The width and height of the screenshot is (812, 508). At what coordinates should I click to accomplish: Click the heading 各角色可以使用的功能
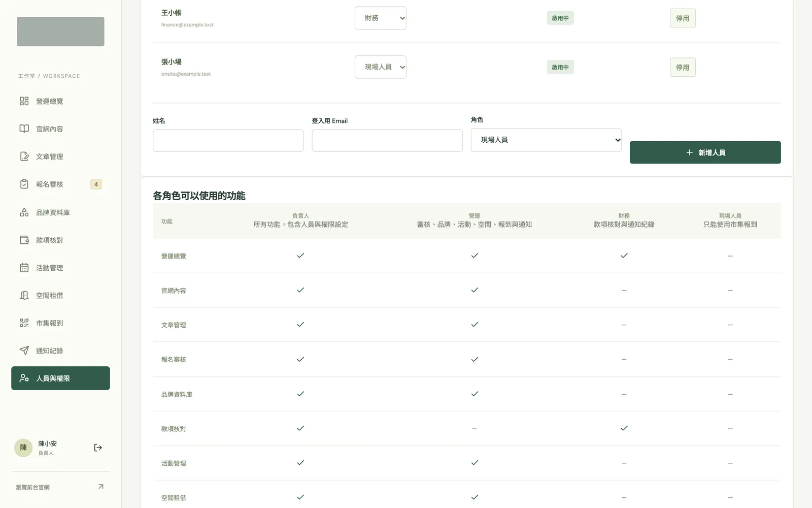coord(199,196)
